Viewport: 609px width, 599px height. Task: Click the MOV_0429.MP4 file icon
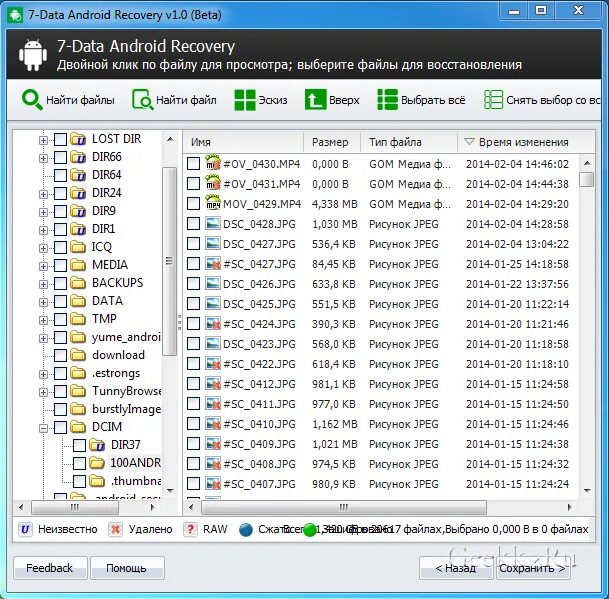[x=213, y=204]
